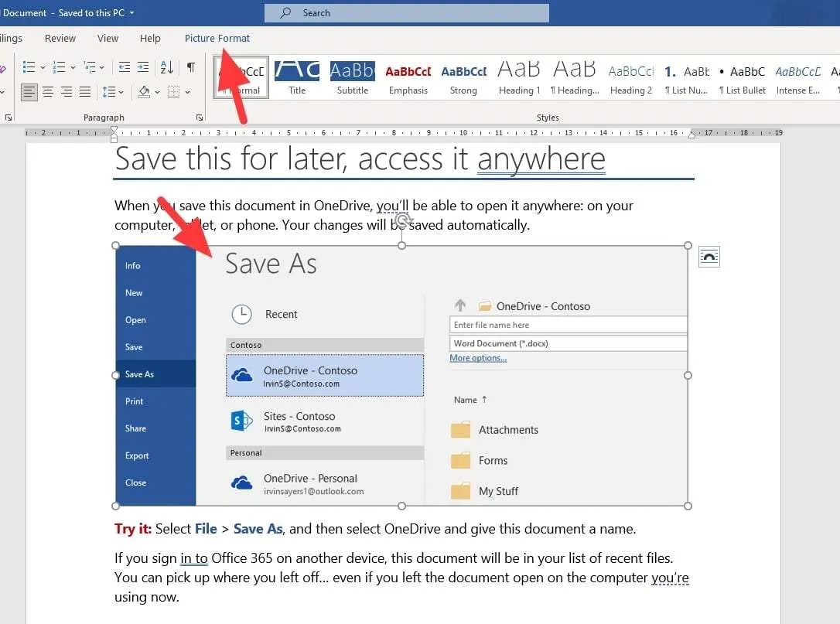Open the Picture Format tab
Viewport: 840px width, 624px height.
(x=217, y=38)
